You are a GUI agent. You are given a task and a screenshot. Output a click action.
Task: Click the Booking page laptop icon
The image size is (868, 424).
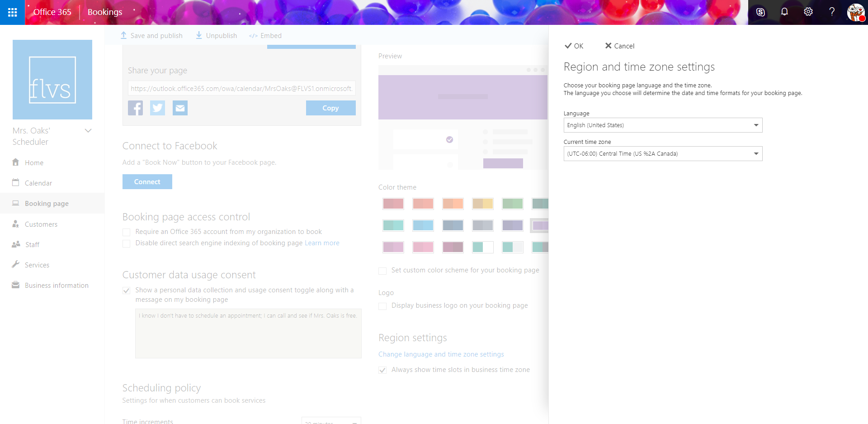pyautogui.click(x=15, y=203)
